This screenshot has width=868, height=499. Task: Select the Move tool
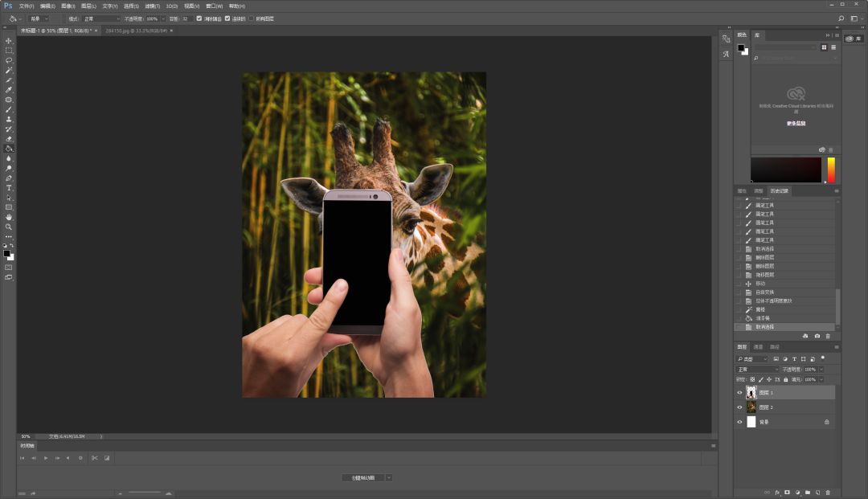[x=9, y=41]
